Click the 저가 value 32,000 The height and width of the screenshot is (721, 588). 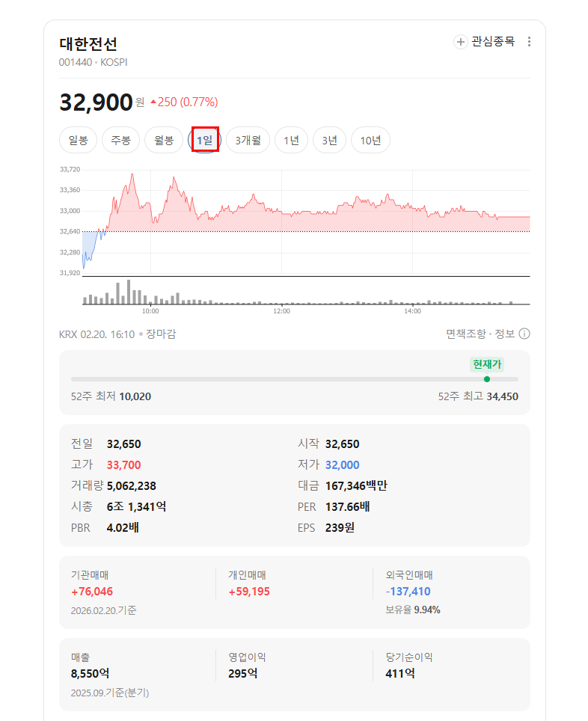343,465
